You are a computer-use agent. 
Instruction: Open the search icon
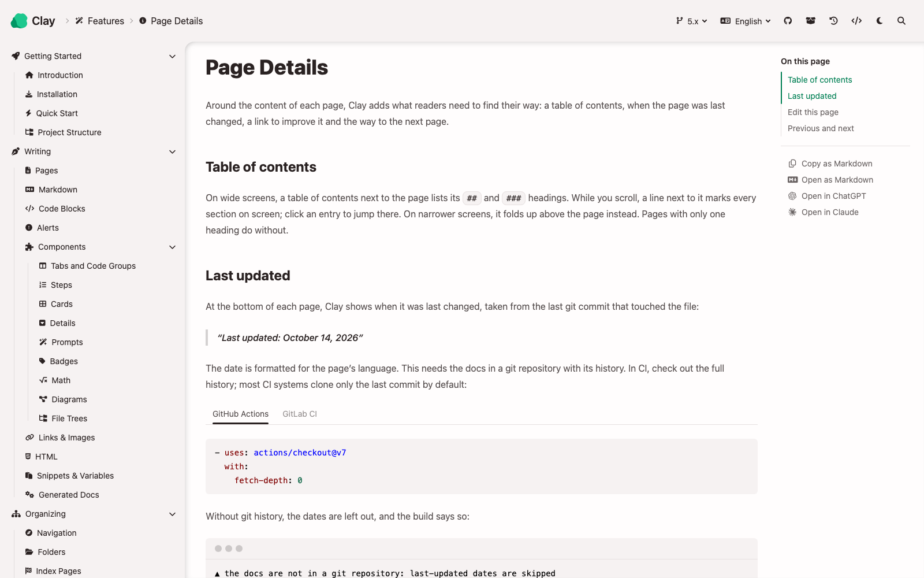(901, 21)
